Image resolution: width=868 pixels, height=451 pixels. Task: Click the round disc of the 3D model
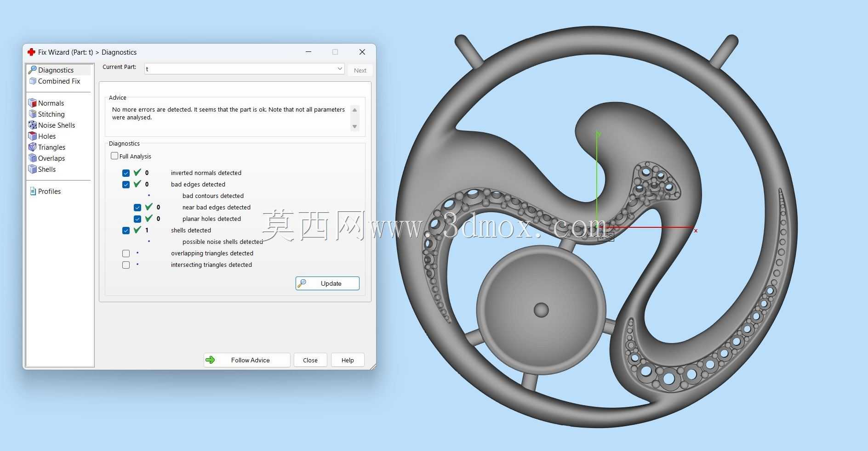(541, 310)
